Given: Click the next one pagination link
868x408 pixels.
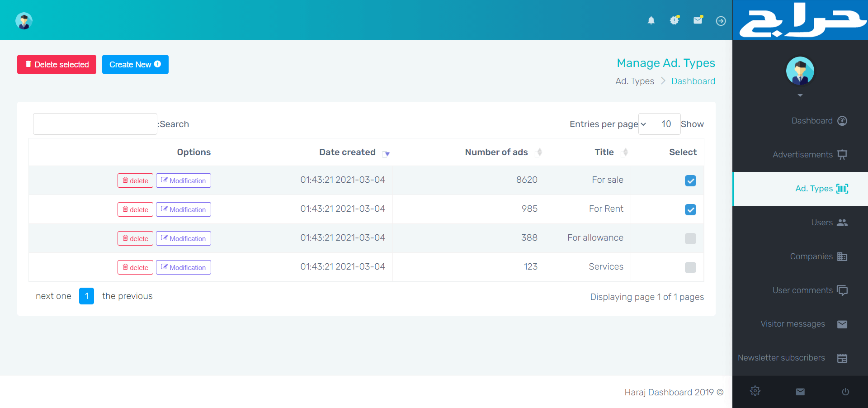Looking at the screenshot, I should [53, 296].
